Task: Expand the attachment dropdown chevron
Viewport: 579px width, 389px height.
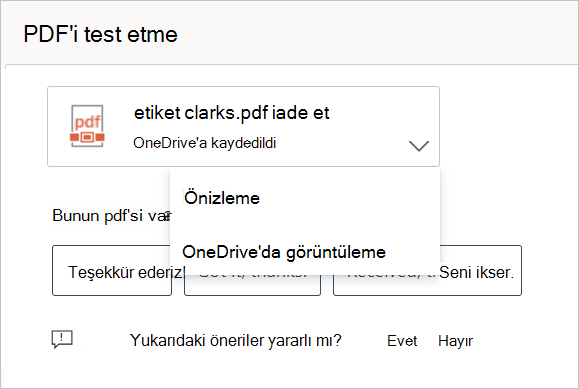Action: tap(419, 146)
